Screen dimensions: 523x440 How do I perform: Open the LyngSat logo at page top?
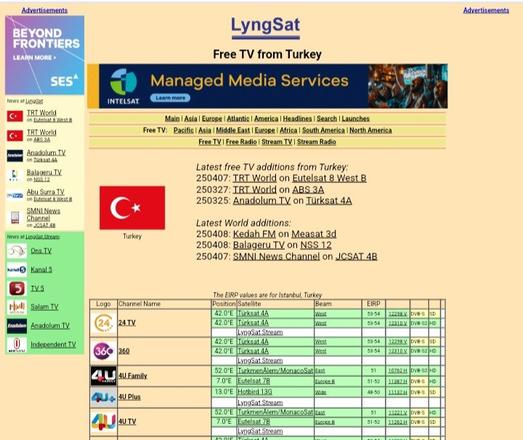point(266,27)
